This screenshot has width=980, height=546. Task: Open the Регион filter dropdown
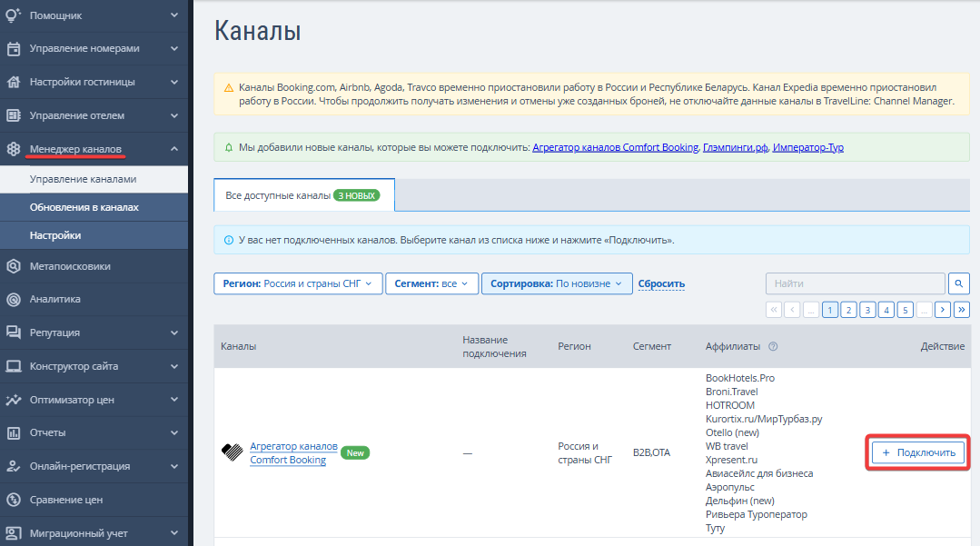pos(298,283)
